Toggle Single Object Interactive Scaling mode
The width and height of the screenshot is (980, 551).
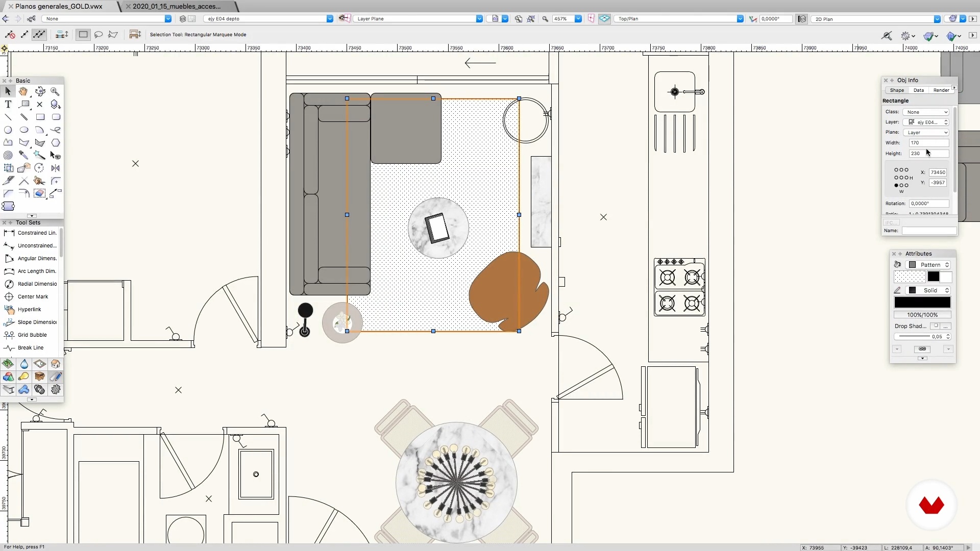tap(24, 34)
